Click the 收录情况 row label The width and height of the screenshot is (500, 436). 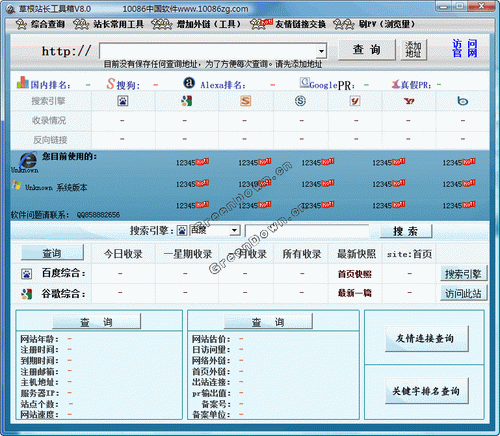pyautogui.click(x=49, y=120)
